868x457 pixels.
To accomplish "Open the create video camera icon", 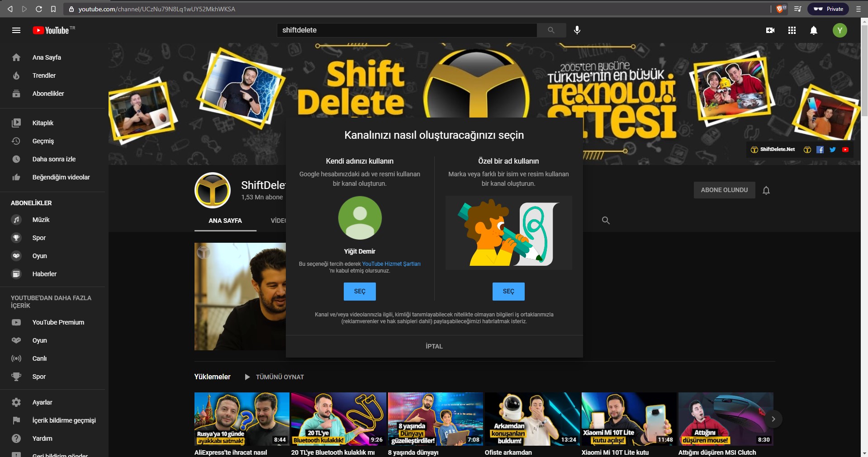I will pyautogui.click(x=770, y=30).
